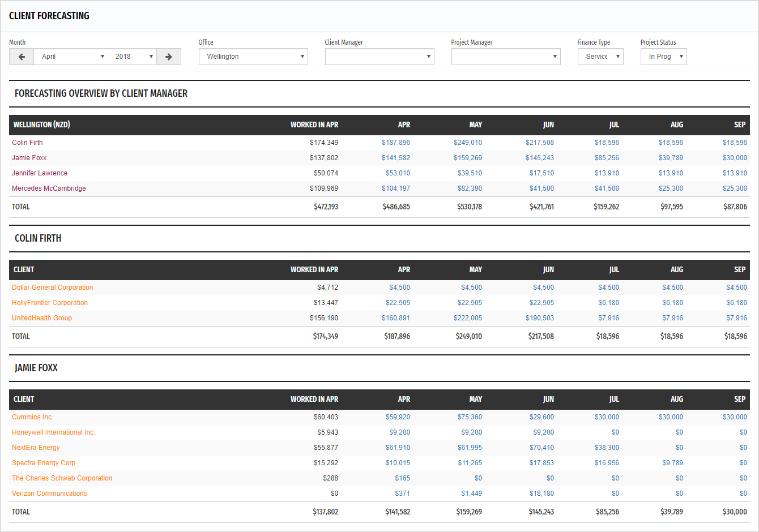Screen dimensions: 759x532
Task: Click UnitedHealth Group MAY value $222,005
Action: 468,318
